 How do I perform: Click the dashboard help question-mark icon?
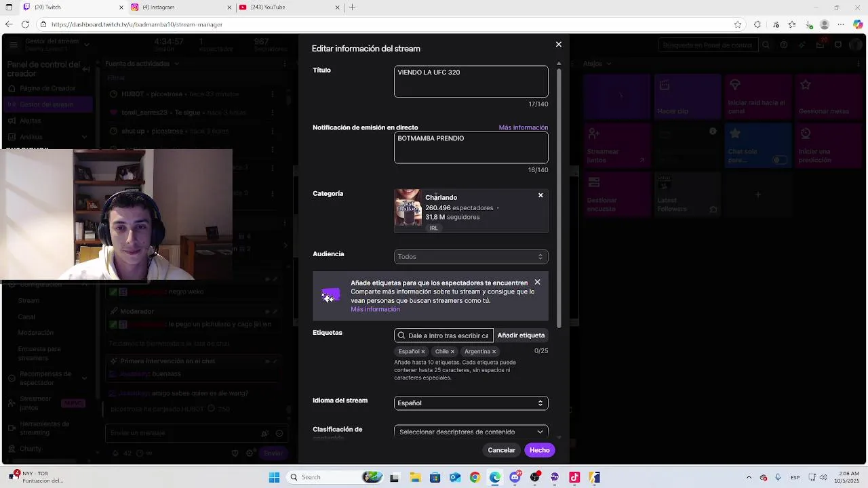coord(784,45)
